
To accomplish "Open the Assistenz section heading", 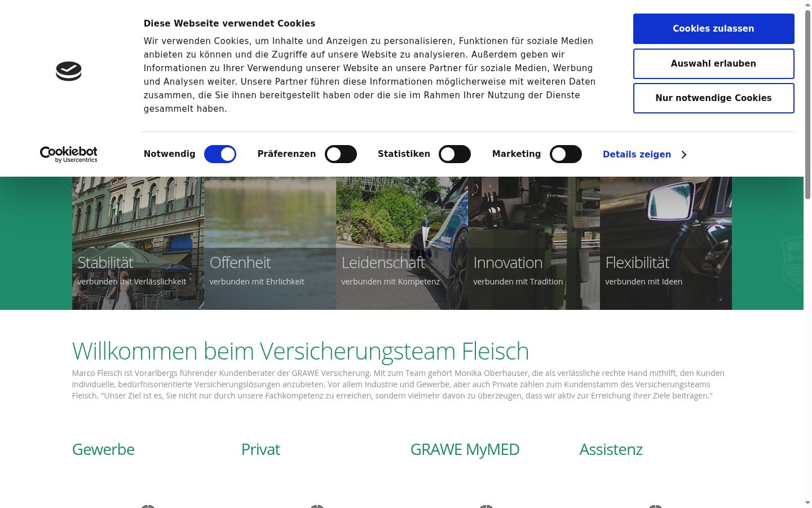I will pyautogui.click(x=611, y=449).
